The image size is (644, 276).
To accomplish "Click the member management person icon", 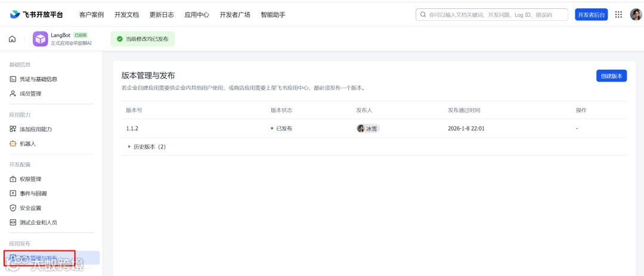I will pyautogui.click(x=13, y=94).
